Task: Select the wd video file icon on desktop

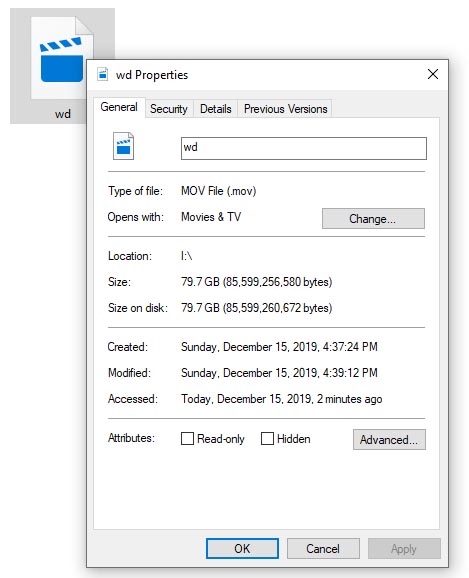Action: point(62,58)
